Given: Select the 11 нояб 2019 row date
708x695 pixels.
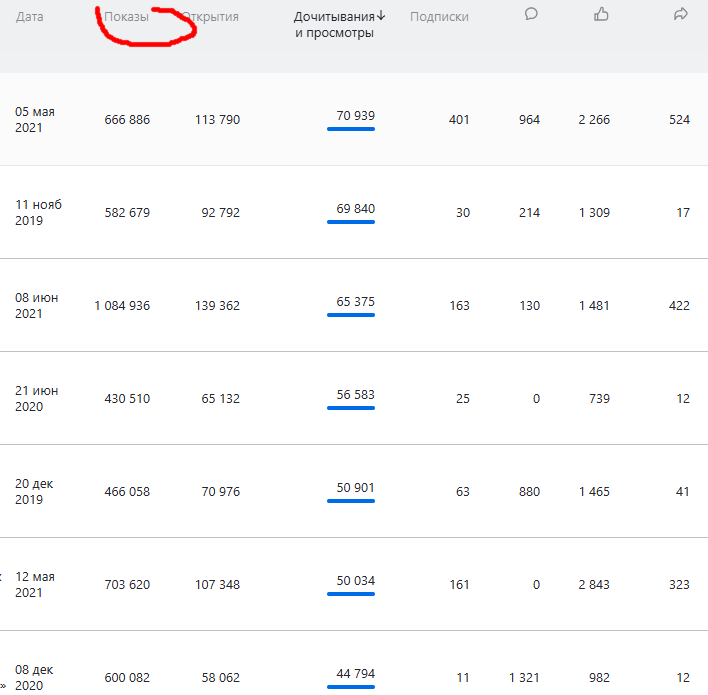Looking at the screenshot, I should pyautogui.click(x=38, y=213).
